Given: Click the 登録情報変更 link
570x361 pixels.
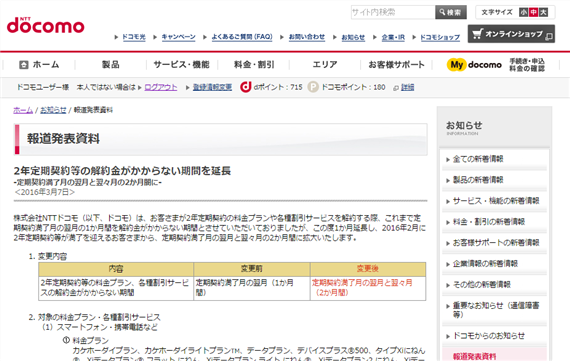Looking at the screenshot, I should click(212, 87).
